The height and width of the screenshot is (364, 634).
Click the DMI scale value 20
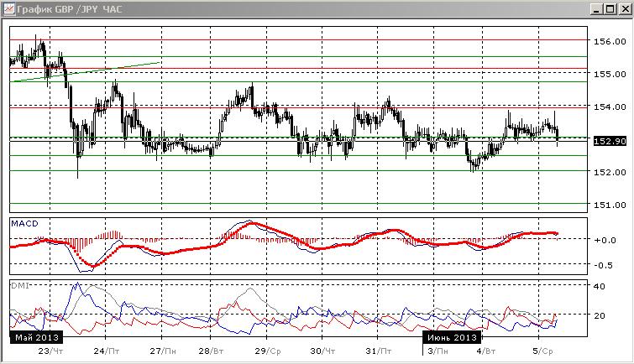tap(600, 315)
